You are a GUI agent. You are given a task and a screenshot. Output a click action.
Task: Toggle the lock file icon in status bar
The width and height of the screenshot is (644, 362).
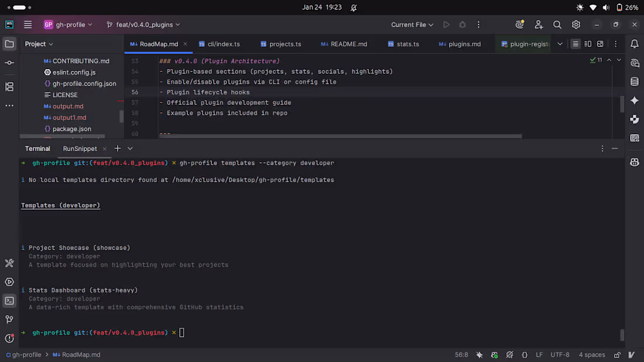618,354
